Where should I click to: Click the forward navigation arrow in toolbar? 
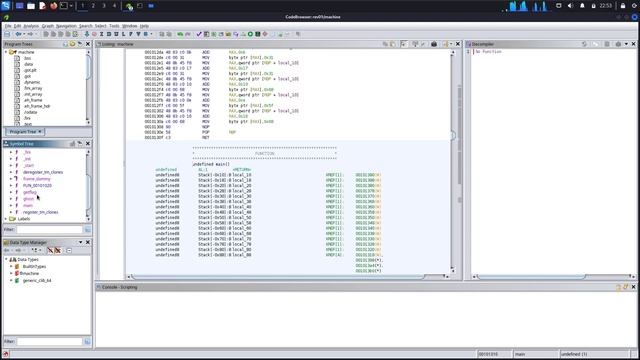click(x=30, y=34)
